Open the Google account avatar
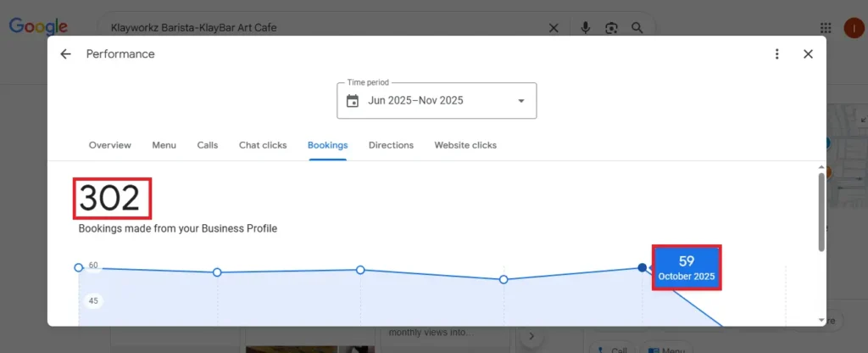This screenshot has height=353, width=868. click(x=854, y=28)
